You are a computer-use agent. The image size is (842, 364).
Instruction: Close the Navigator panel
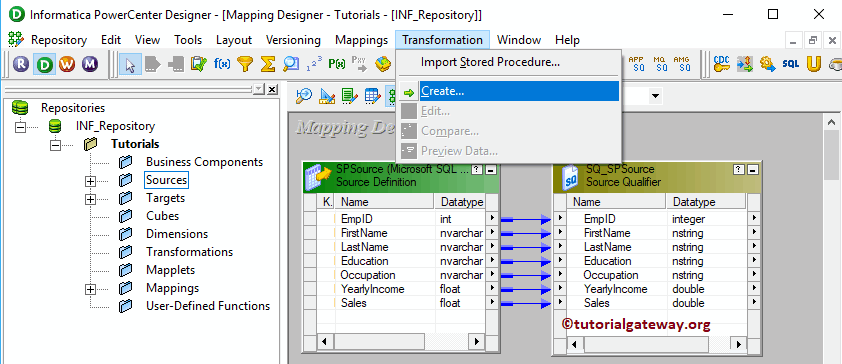click(x=272, y=89)
